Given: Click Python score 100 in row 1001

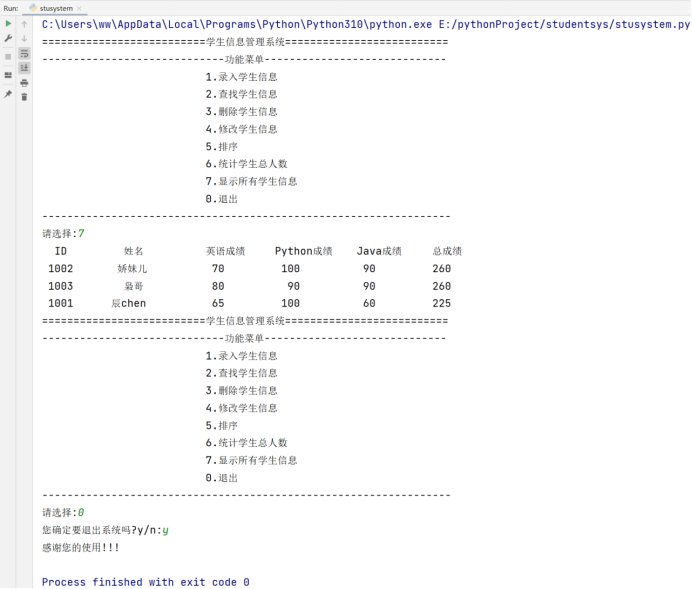Looking at the screenshot, I should click(290, 304).
